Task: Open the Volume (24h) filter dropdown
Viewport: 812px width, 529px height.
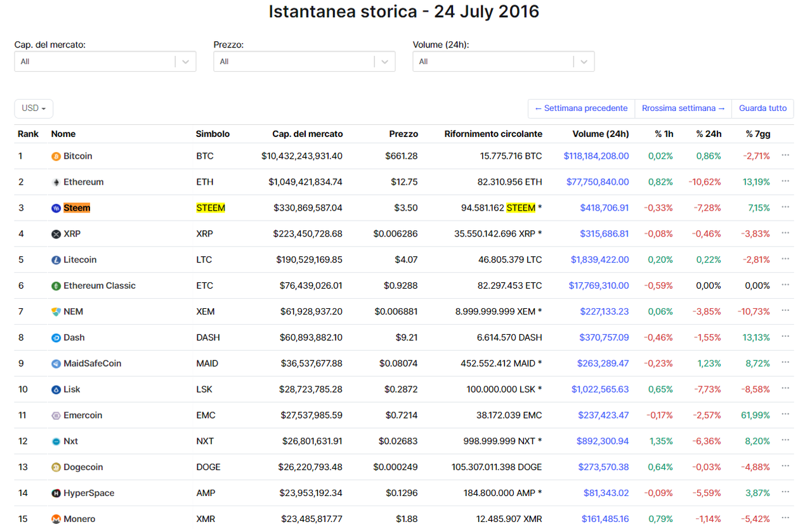Action: click(x=504, y=62)
